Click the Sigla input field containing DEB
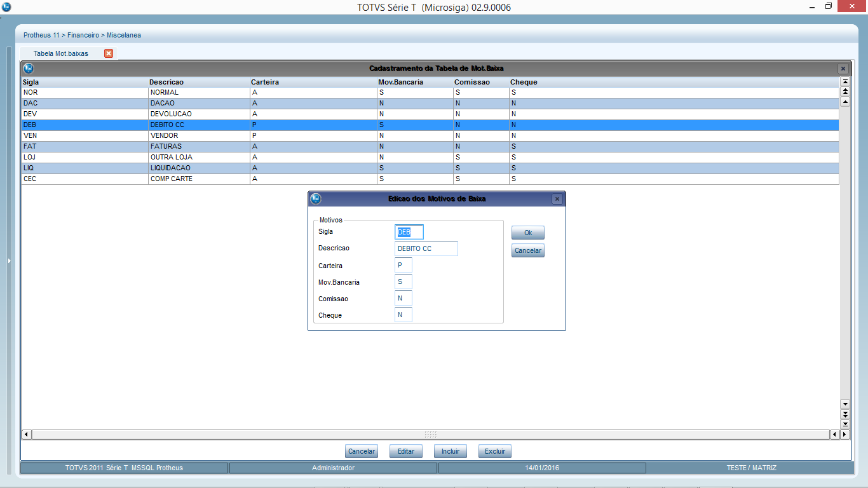Screen dimensions: 868x488 409,232
